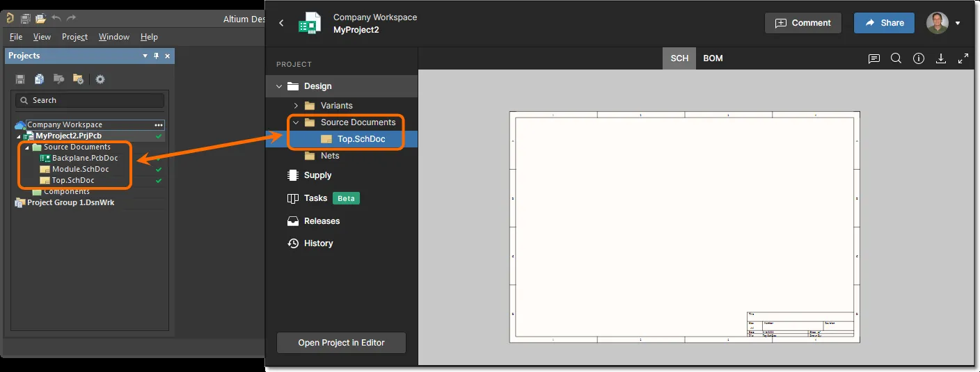980x372 pixels.
Task: Select Company Workspace entry in Projects tree
Action: (x=65, y=125)
